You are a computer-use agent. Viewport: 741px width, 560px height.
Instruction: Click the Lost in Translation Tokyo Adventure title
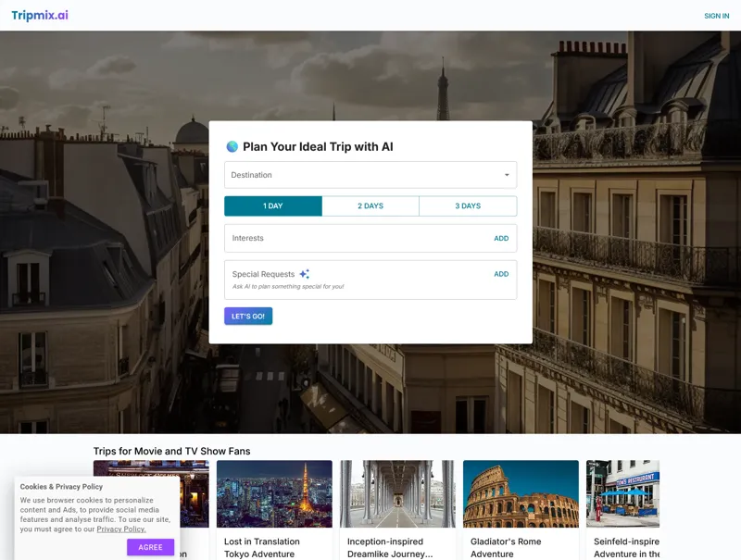[x=262, y=548]
